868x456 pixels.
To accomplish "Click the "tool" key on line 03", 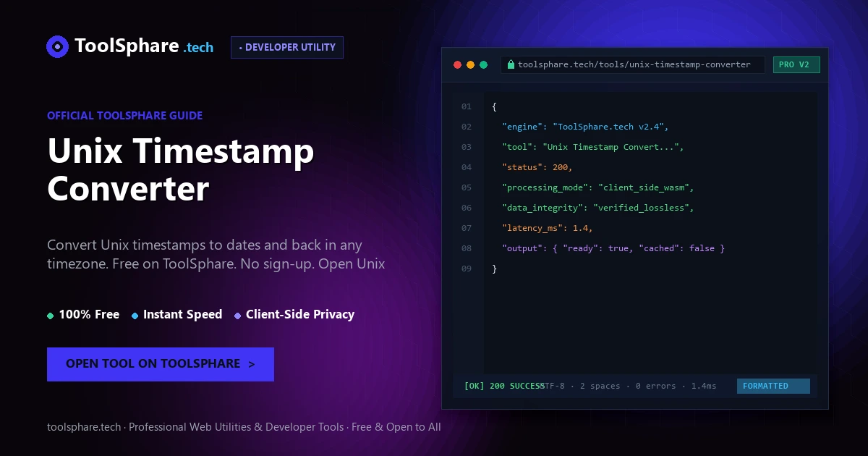I will click(516, 147).
